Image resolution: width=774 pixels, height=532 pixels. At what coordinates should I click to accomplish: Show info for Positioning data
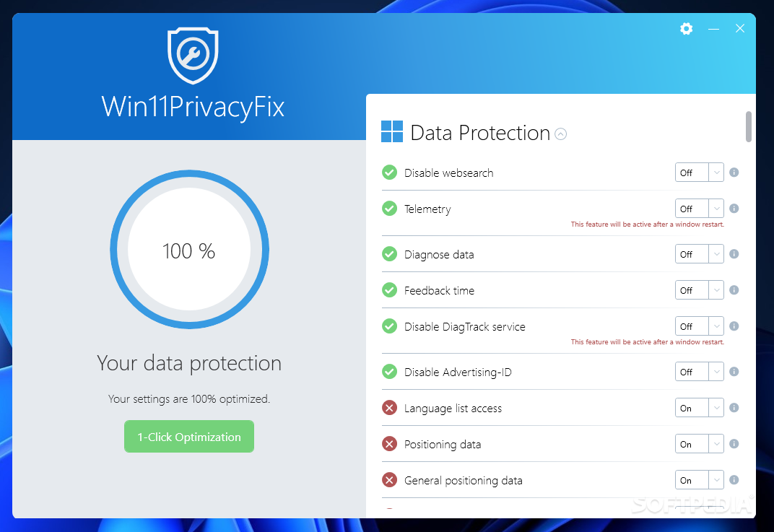click(x=734, y=444)
